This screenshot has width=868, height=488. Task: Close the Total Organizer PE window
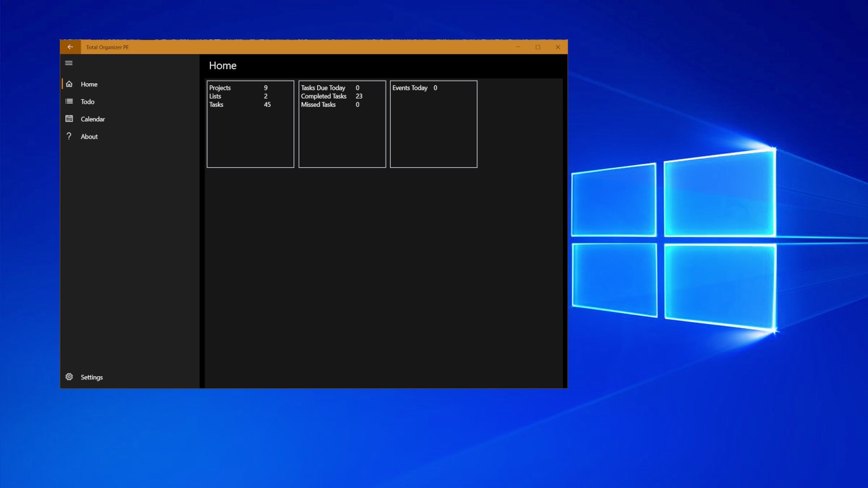coord(558,47)
